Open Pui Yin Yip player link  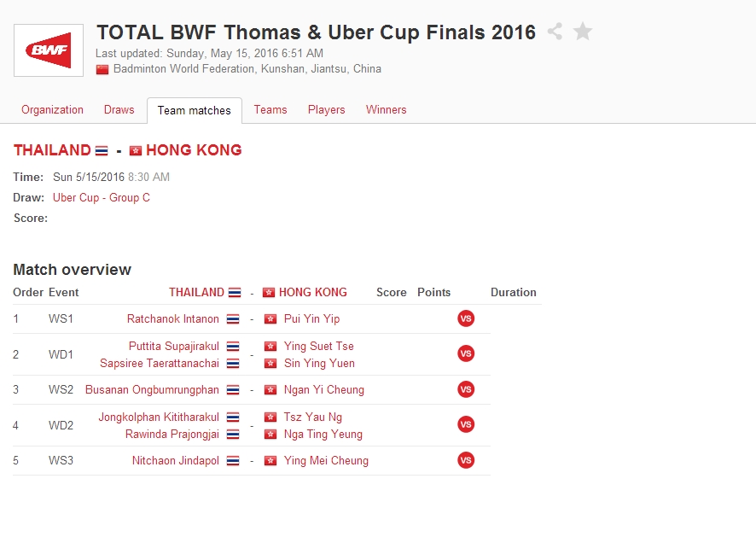[x=311, y=318]
